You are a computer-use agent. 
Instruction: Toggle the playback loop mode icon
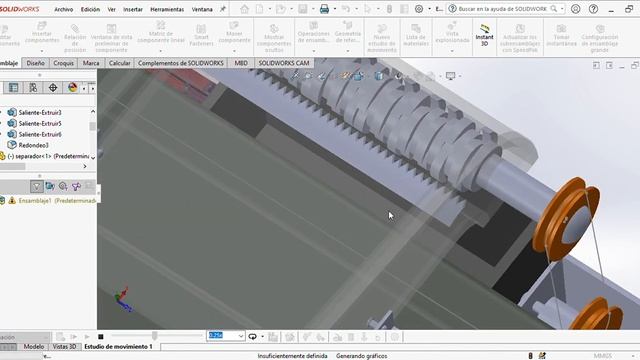click(x=253, y=337)
